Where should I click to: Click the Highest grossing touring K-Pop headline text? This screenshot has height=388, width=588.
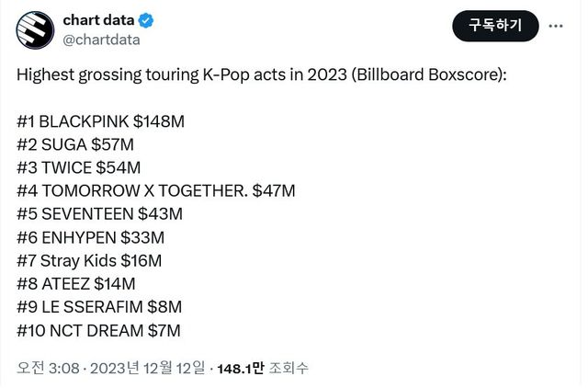pos(261,74)
